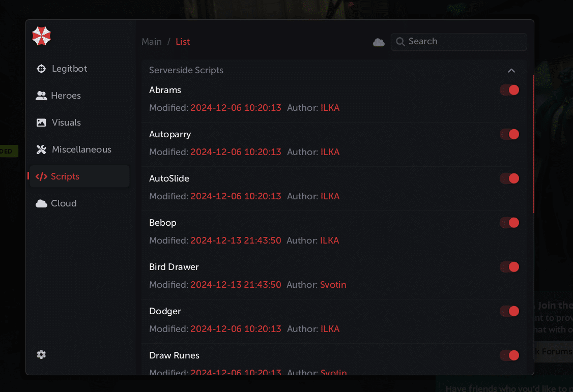Toggle the Bird Drawer script off
Screen dimensions: 573x392
coord(509,267)
